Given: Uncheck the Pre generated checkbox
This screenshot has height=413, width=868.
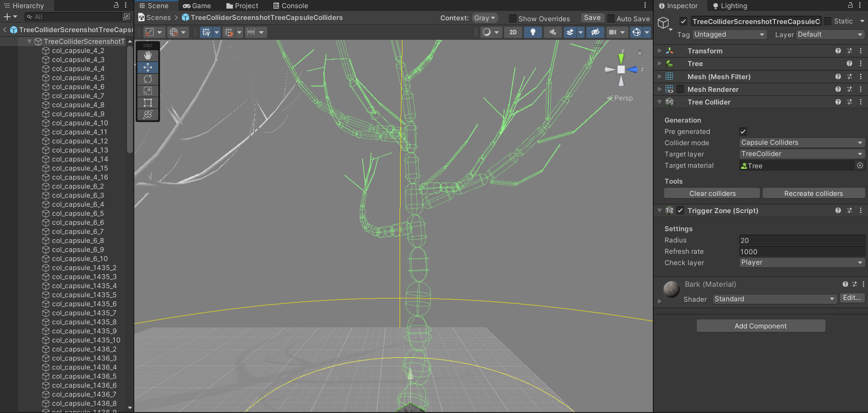Looking at the screenshot, I should click(x=743, y=132).
